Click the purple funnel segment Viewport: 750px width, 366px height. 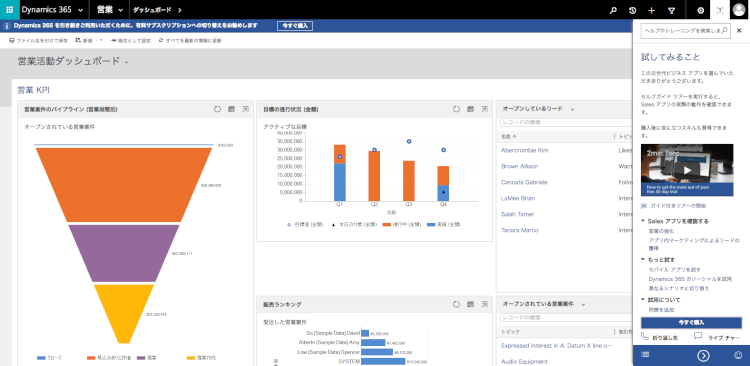[x=124, y=253]
